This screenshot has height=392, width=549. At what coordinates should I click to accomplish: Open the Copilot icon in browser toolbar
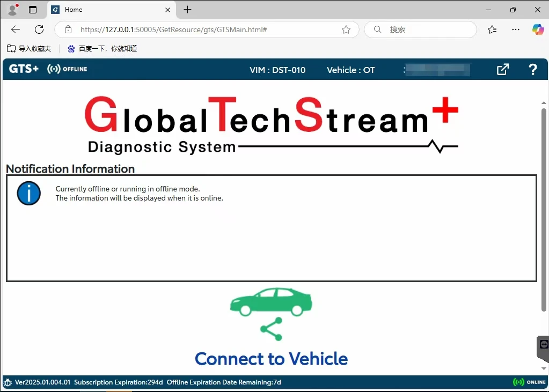(538, 29)
